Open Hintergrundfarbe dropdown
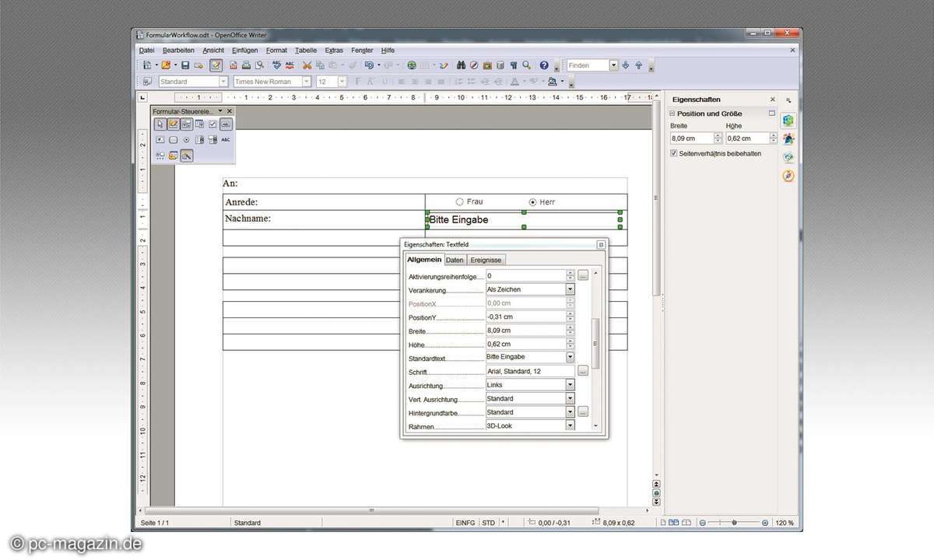Screen dimensions: 934x560 (570, 412)
